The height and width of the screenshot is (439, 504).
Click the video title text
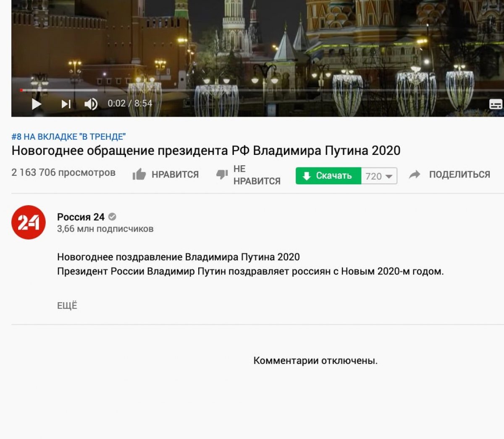(206, 151)
